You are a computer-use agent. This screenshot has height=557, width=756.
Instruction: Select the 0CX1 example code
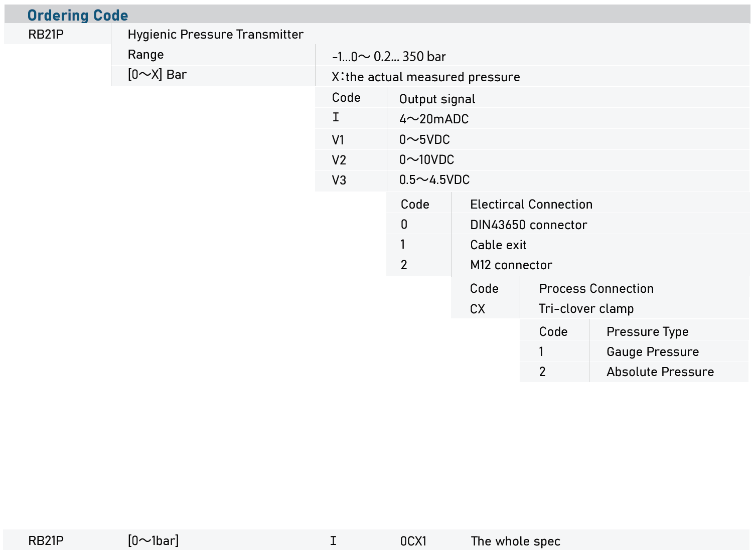[413, 541]
